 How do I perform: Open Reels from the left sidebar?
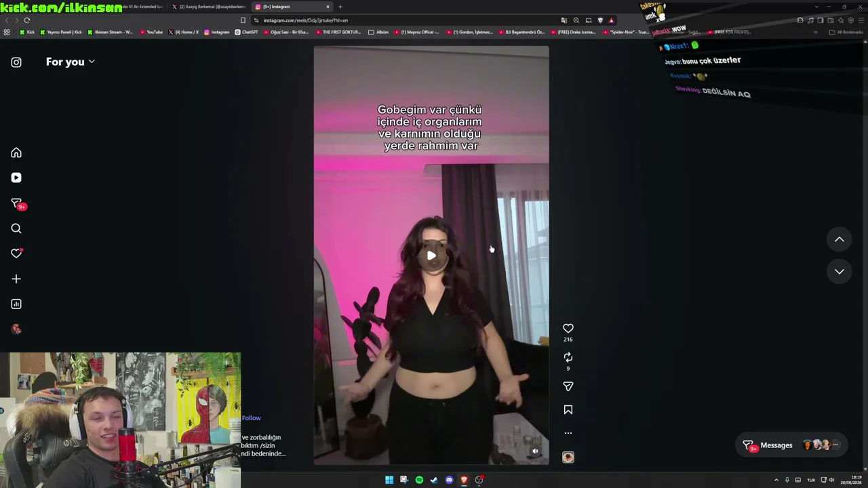(x=16, y=178)
